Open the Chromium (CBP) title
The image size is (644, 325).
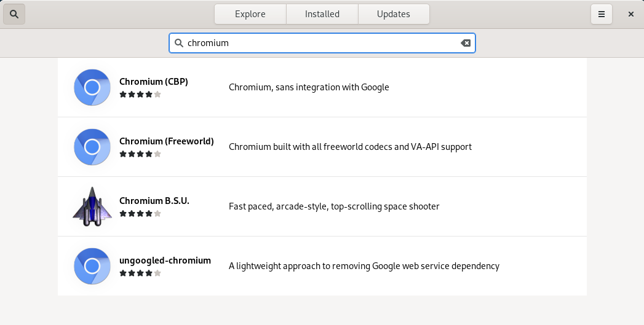click(154, 81)
